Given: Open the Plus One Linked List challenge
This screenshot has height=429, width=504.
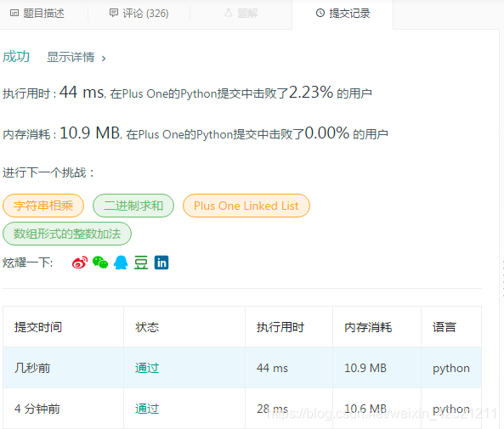Looking at the screenshot, I should (x=246, y=206).
